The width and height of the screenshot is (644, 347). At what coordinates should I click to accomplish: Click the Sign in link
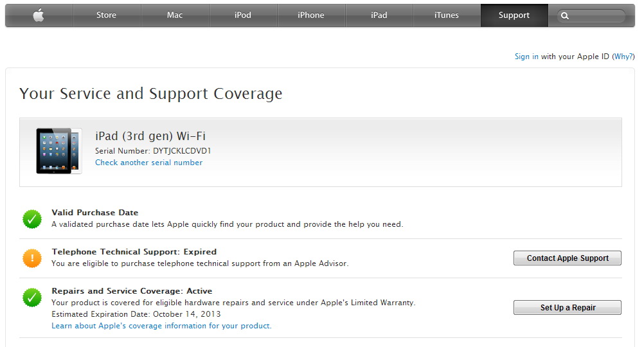526,57
